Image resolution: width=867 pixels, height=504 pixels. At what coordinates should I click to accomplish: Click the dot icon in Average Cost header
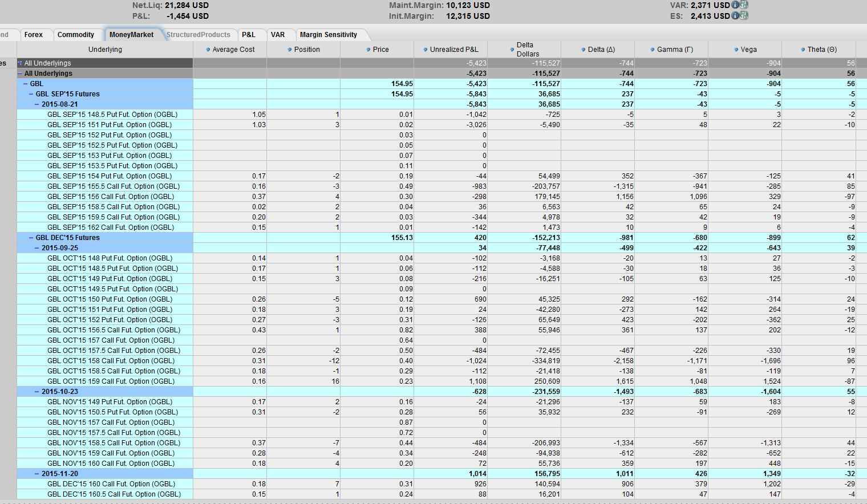[x=208, y=50]
